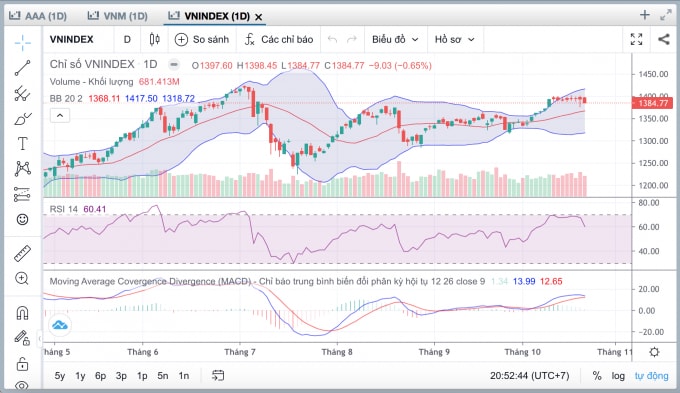Open the measure ruler tool
680x393 pixels.
point(23,254)
